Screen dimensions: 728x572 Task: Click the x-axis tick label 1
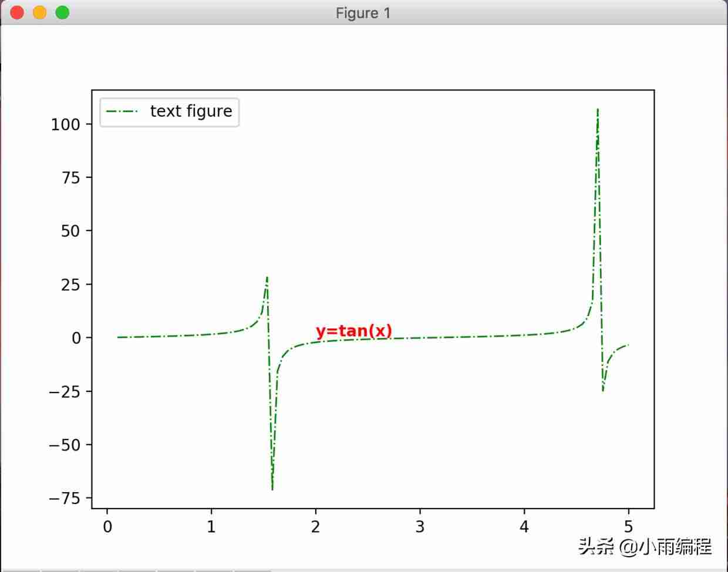click(211, 527)
